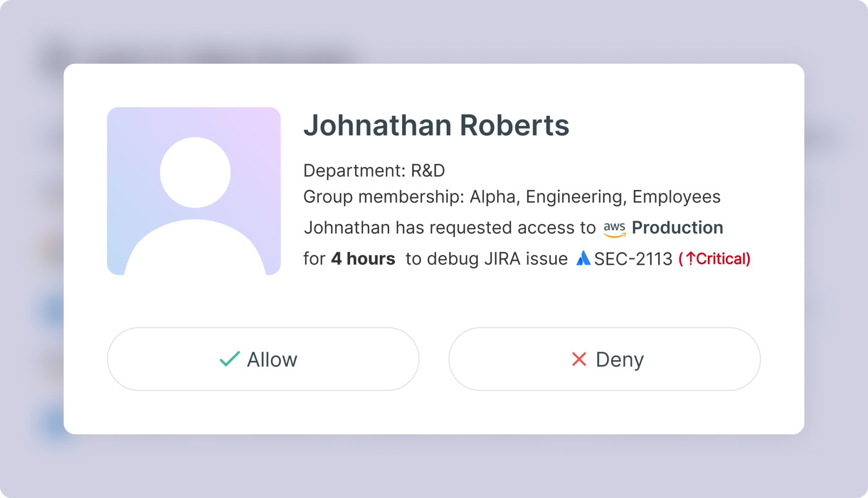Click the blue Jira Atlassian icon
868x498 pixels.
click(583, 258)
